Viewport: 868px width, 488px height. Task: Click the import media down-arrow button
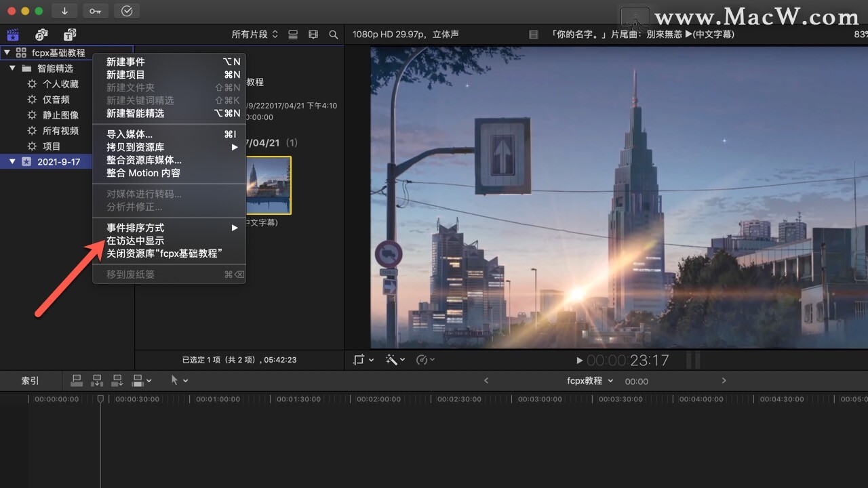tap(64, 11)
